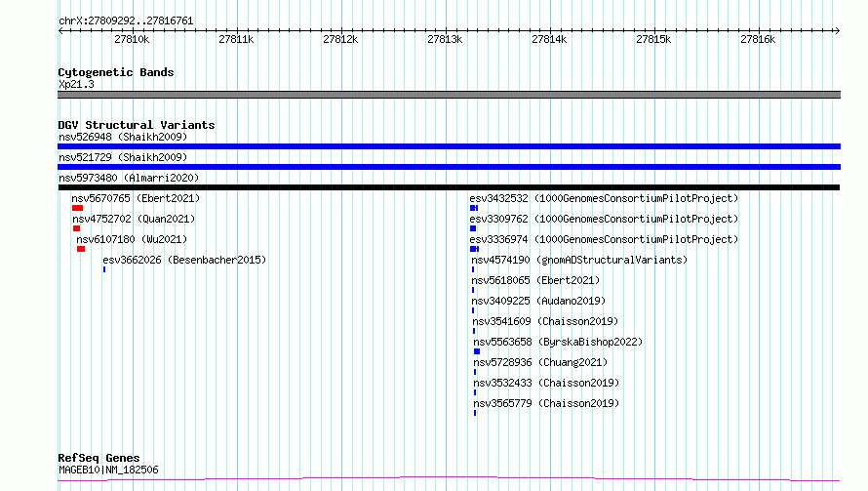Open variant esv3309762 label
The image size is (868, 491).
[x=604, y=219]
